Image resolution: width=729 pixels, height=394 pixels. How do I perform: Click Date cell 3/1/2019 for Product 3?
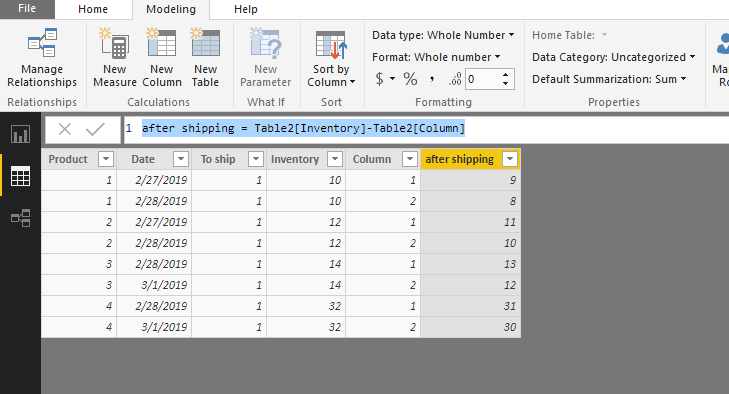point(154,285)
